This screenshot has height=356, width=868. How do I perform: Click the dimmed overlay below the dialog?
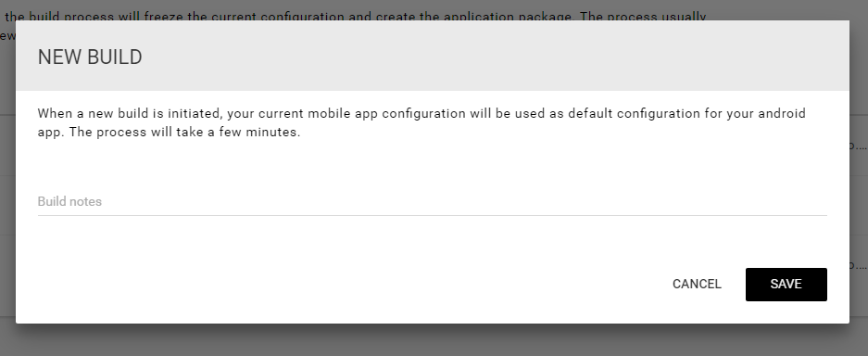click(434, 340)
